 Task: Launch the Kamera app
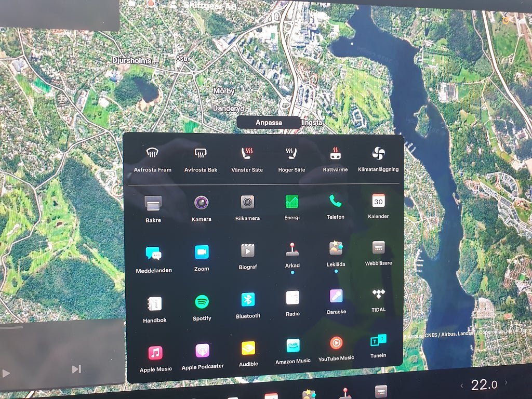201,203
